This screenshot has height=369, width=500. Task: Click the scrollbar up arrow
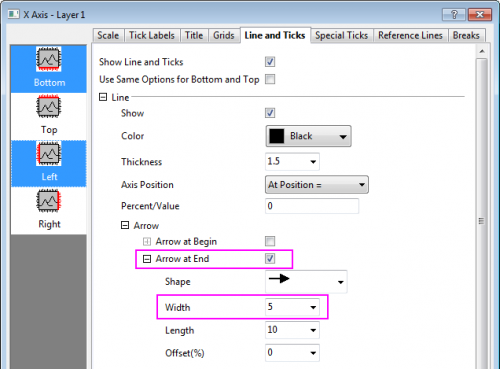coord(482,51)
